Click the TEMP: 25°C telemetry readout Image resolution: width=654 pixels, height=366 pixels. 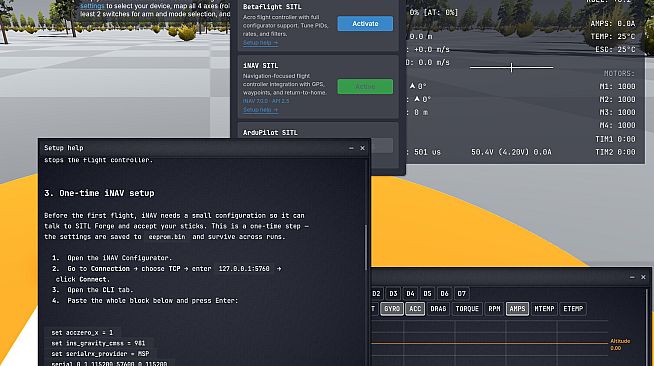tap(613, 37)
